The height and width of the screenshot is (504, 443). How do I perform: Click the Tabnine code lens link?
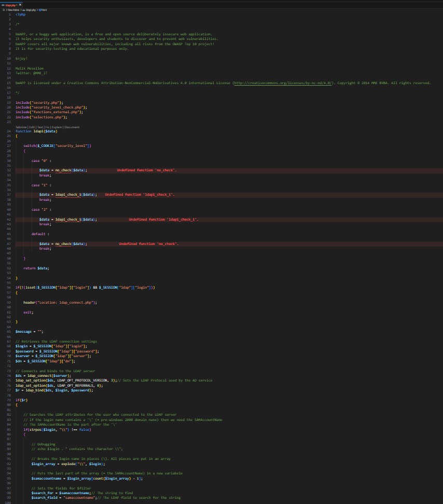(x=21, y=127)
